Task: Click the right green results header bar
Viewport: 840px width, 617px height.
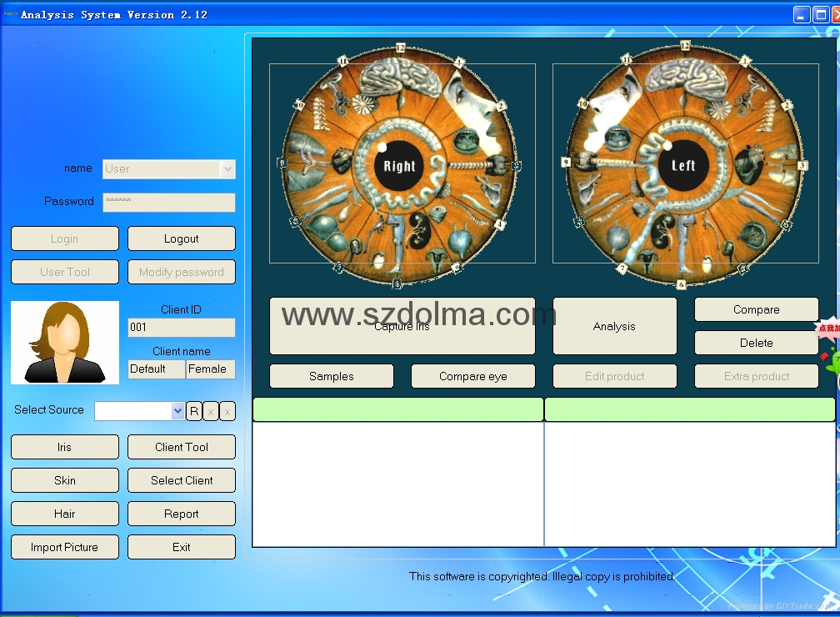Action: point(690,409)
